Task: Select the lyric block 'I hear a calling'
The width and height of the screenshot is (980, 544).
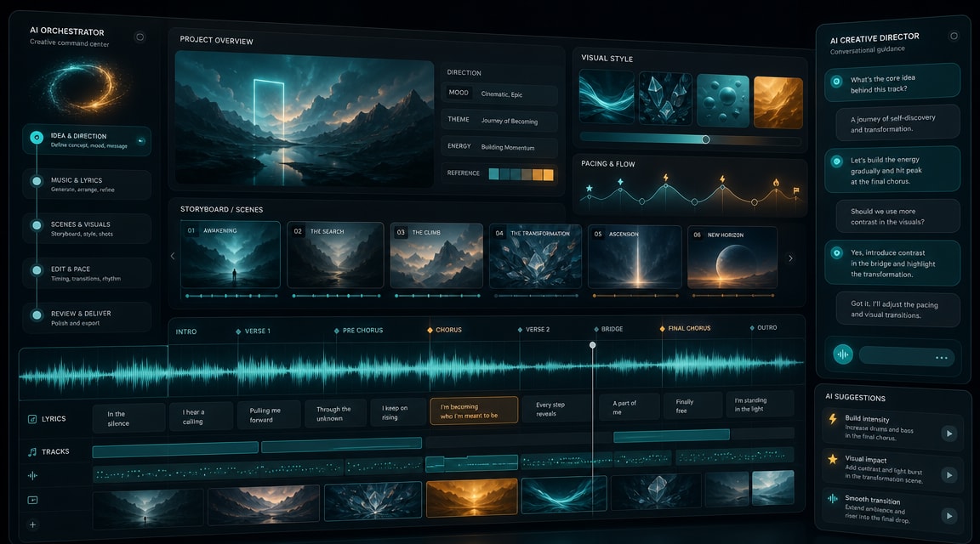Action: coord(201,416)
